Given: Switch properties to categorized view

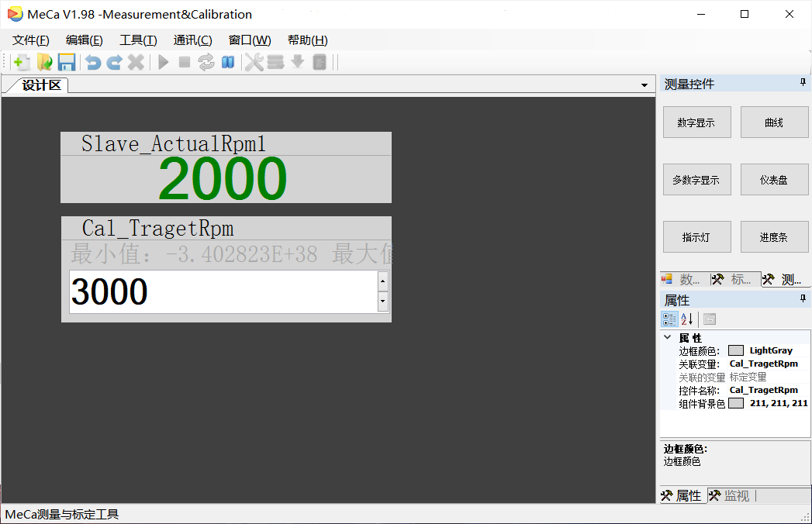Looking at the screenshot, I should (x=669, y=319).
